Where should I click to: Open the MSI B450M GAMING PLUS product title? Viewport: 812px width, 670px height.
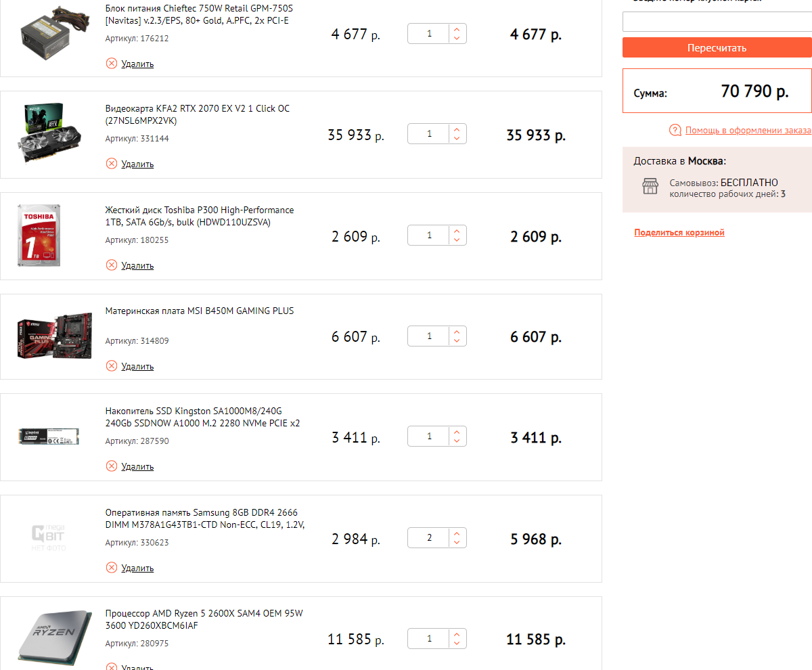200,311
